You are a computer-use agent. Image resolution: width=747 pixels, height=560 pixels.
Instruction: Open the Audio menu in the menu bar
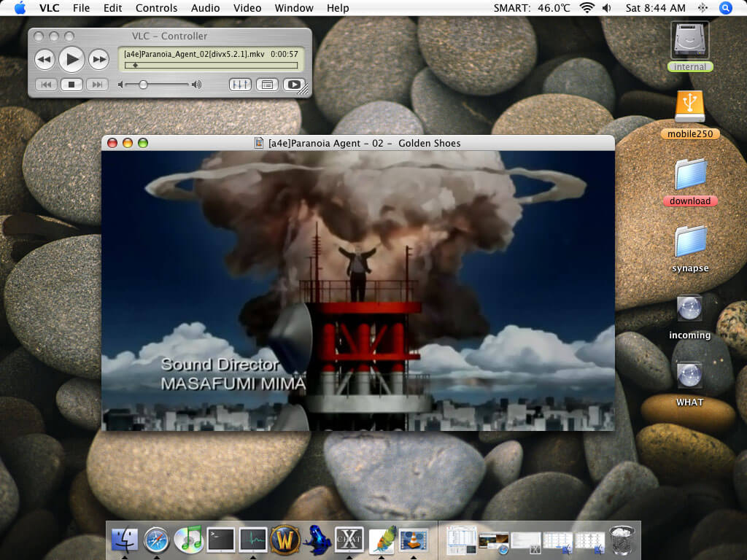point(205,8)
